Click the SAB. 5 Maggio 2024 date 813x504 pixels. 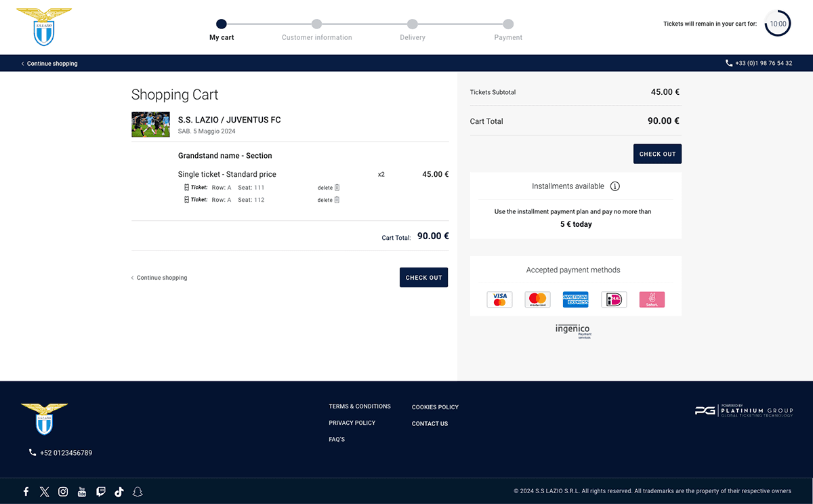[x=207, y=131]
